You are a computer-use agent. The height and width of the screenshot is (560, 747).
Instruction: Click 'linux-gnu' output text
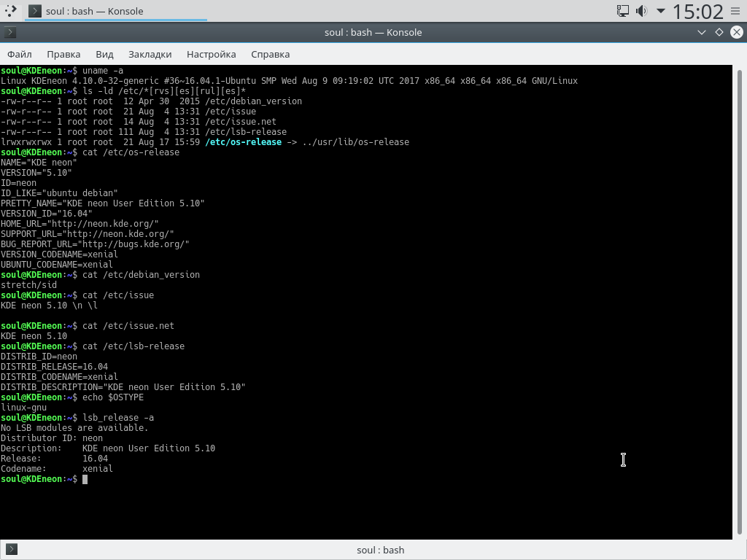click(24, 407)
